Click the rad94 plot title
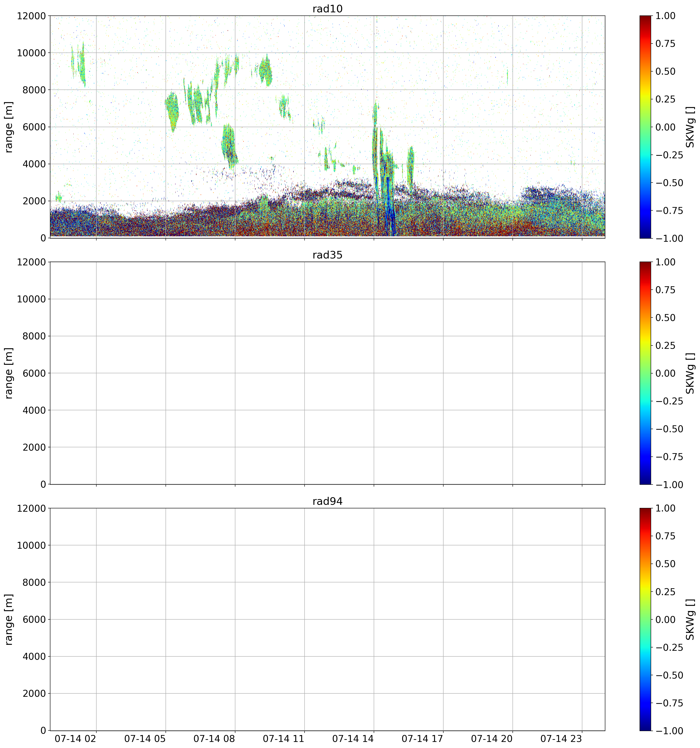 click(x=327, y=501)
